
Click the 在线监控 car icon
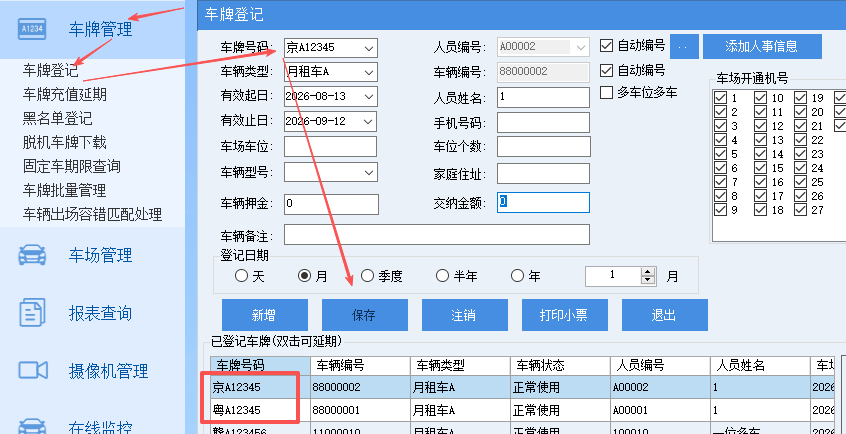[x=32, y=426]
